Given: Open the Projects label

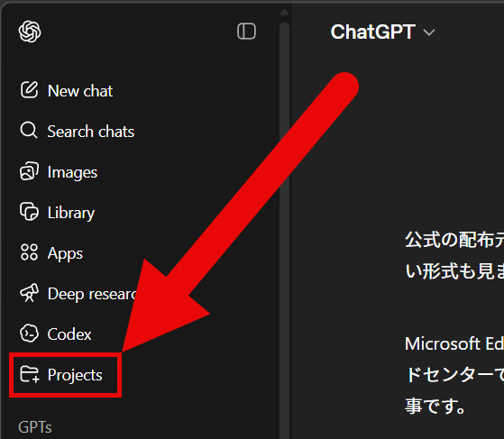Looking at the screenshot, I should (x=75, y=375).
